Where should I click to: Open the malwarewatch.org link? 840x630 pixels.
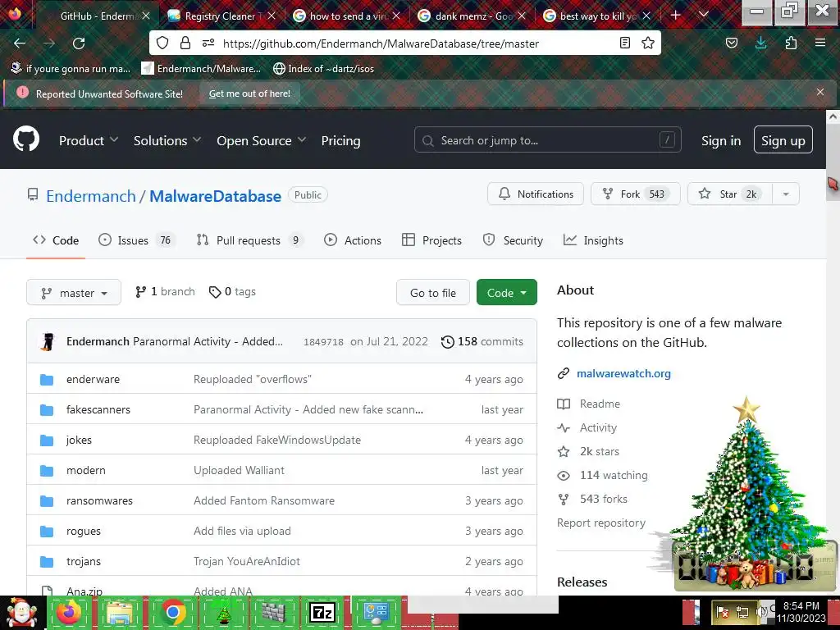point(623,373)
